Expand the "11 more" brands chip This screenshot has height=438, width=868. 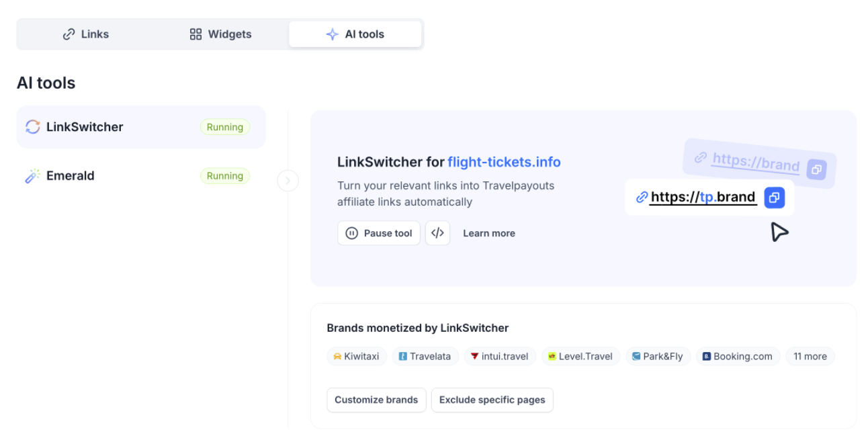810,356
